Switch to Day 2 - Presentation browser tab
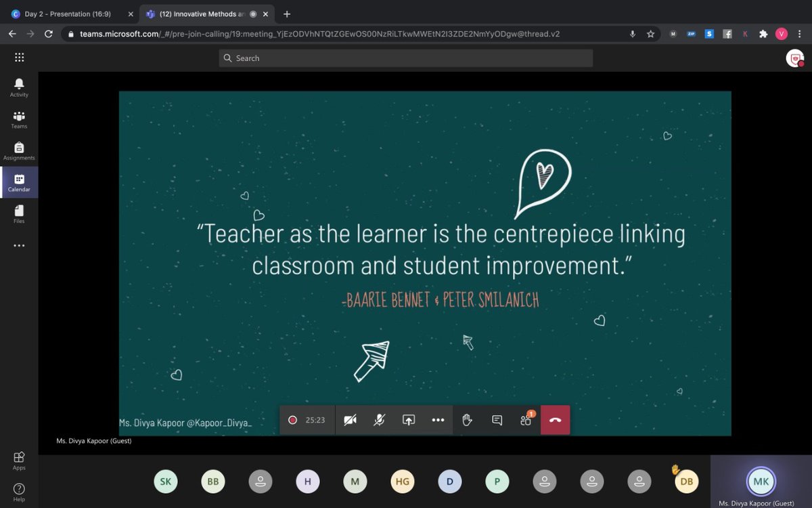Image resolution: width=812 pixels, height=508 pixels. (71, 14)
